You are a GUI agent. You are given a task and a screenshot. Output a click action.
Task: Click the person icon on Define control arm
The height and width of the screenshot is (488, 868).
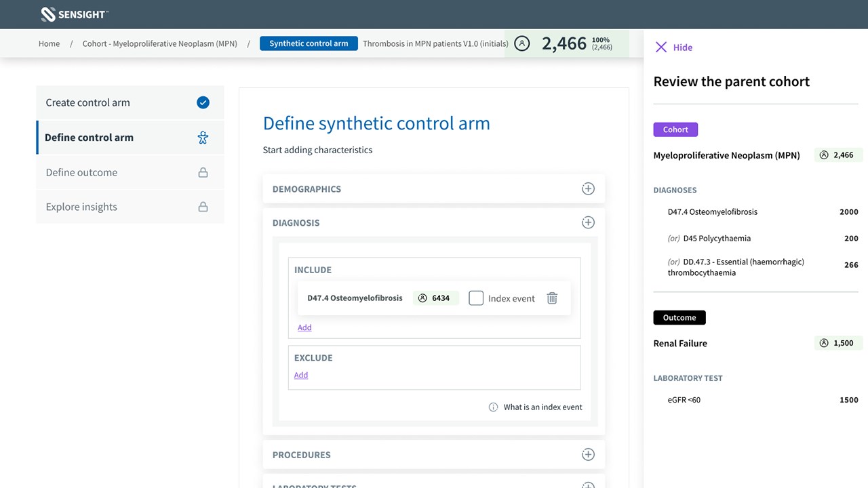click(203, 138)
